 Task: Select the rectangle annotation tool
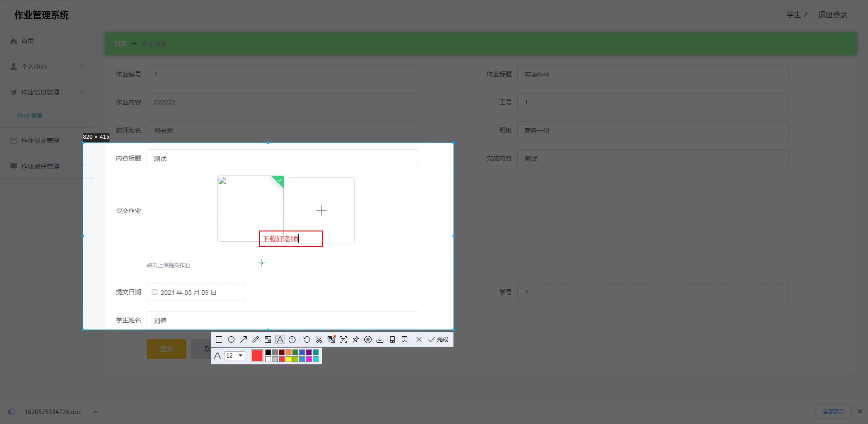(x=219, y=339)
